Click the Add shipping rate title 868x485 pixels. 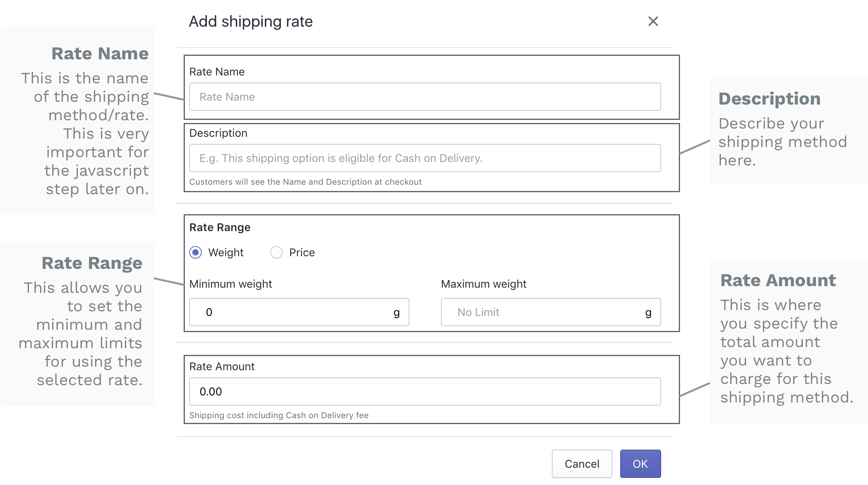(x=251, y=21)
